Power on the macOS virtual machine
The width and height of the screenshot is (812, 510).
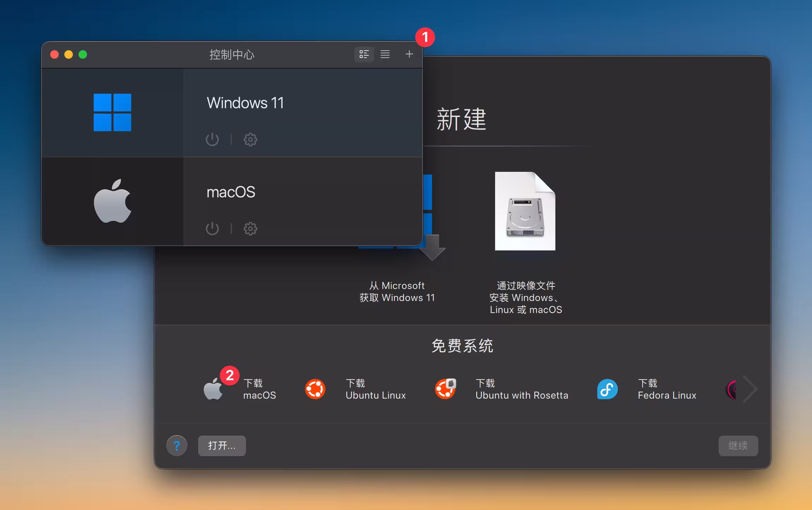[x=213, y=228]
